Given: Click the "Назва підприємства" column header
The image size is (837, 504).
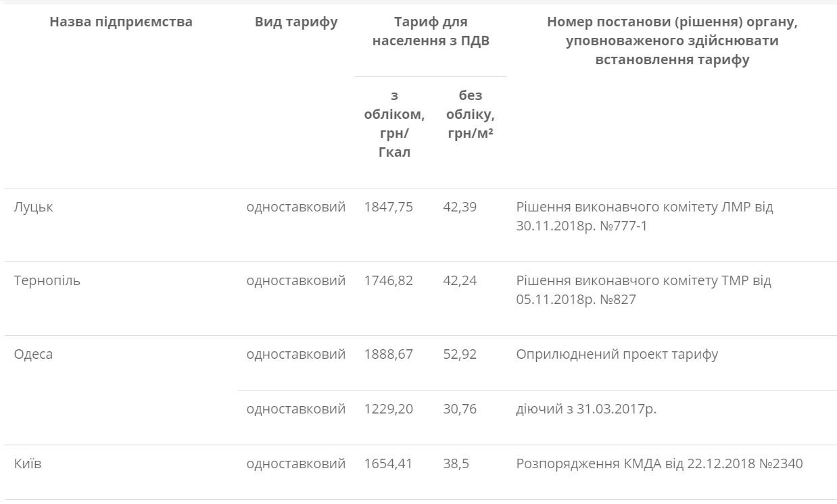Looking at the screenshot, I should (121, 22).
